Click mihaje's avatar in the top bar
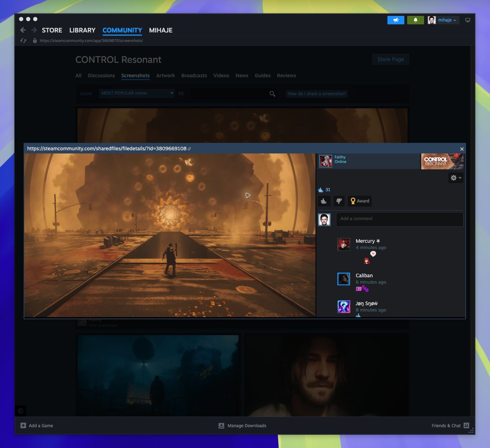490x448 pixels. click(432, 20)
